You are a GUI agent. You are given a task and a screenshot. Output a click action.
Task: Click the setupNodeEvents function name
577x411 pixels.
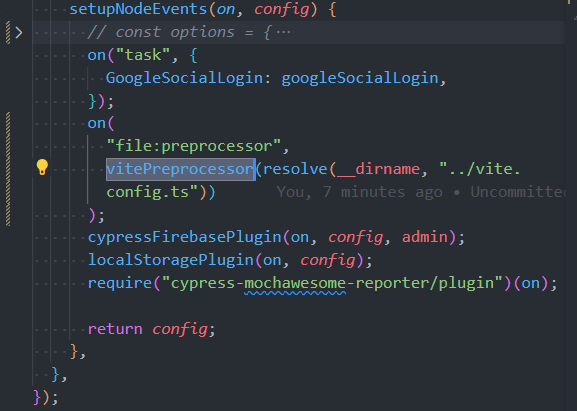coord(139,9)
